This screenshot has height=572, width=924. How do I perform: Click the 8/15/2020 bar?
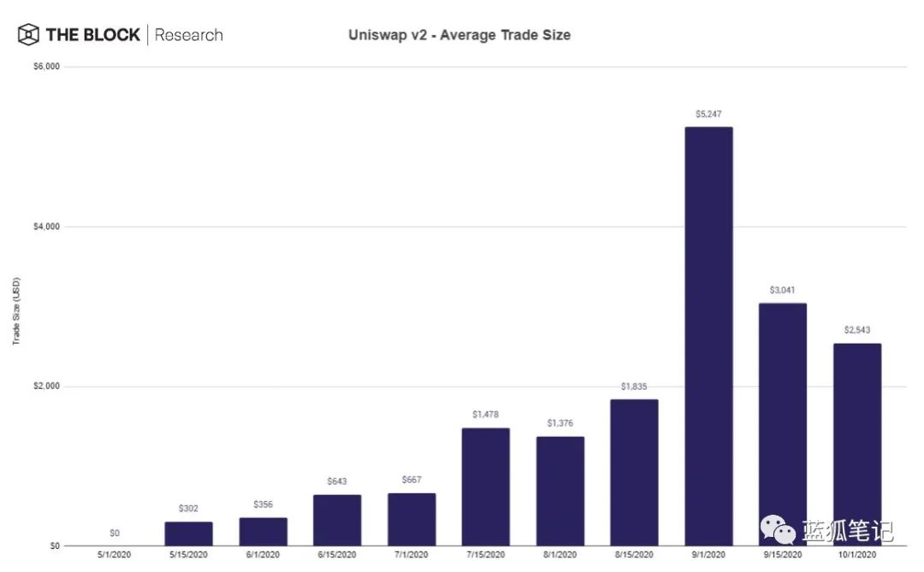coord(634,472)
